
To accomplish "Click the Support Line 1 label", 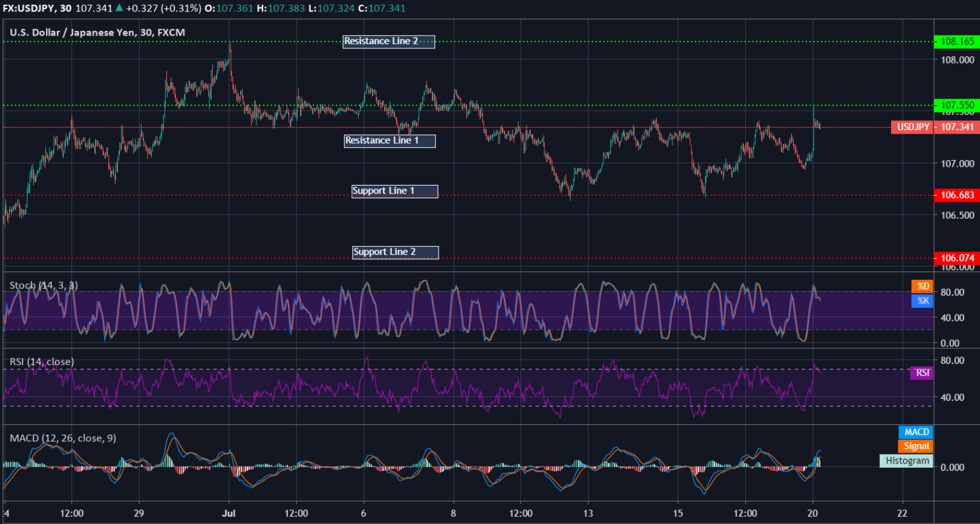I will pos(394,191).
